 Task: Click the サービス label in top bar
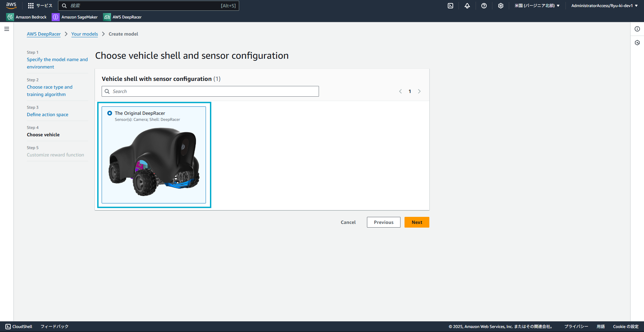[x=44, y=6]
